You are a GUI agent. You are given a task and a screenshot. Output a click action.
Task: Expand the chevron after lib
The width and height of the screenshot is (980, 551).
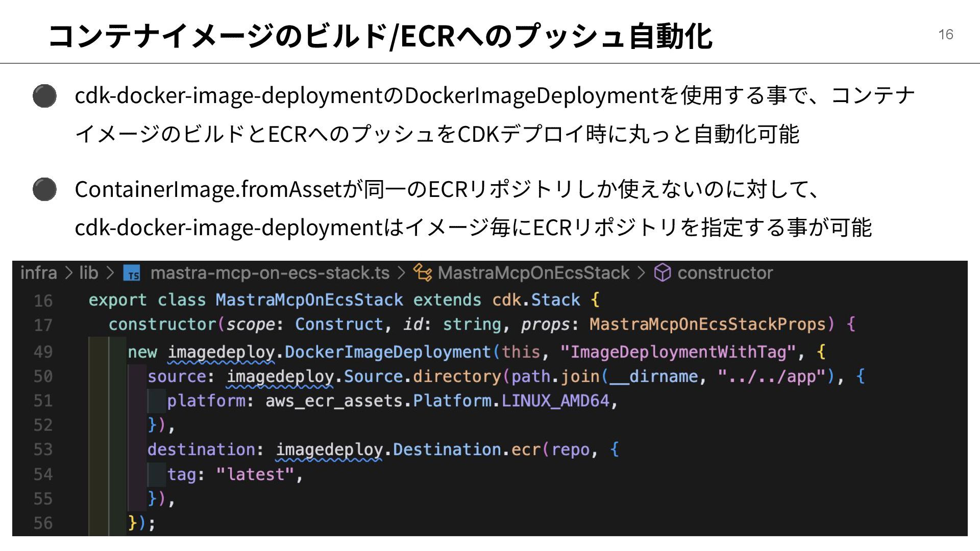coord(110,273)
